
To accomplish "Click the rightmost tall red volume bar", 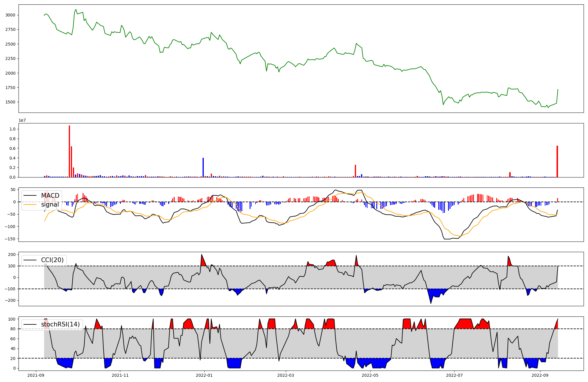I will [557, 162].
